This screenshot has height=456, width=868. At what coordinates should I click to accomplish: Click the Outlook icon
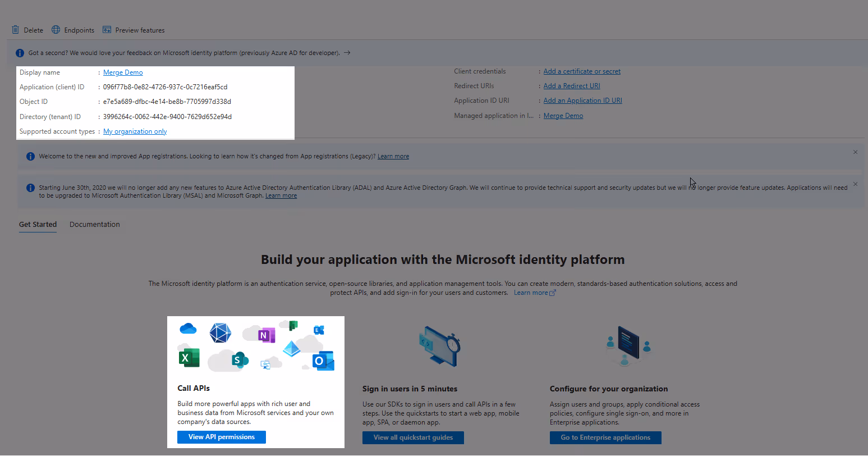pos(323,361)
